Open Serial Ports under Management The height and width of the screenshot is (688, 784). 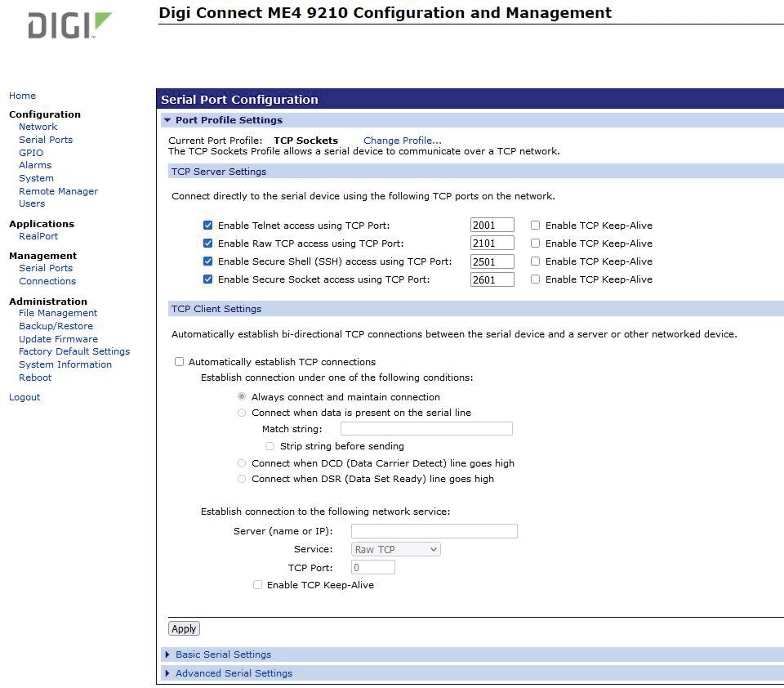point(46,268)
